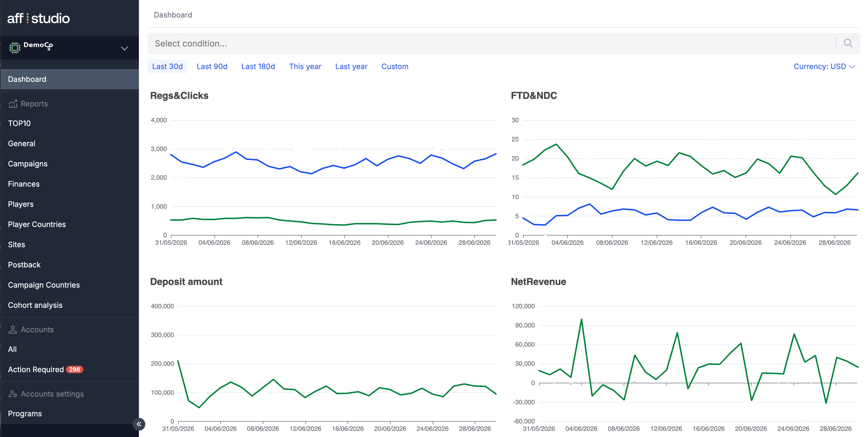Switch to Last 180d range
868x437 pixels.
coord(258,66)
